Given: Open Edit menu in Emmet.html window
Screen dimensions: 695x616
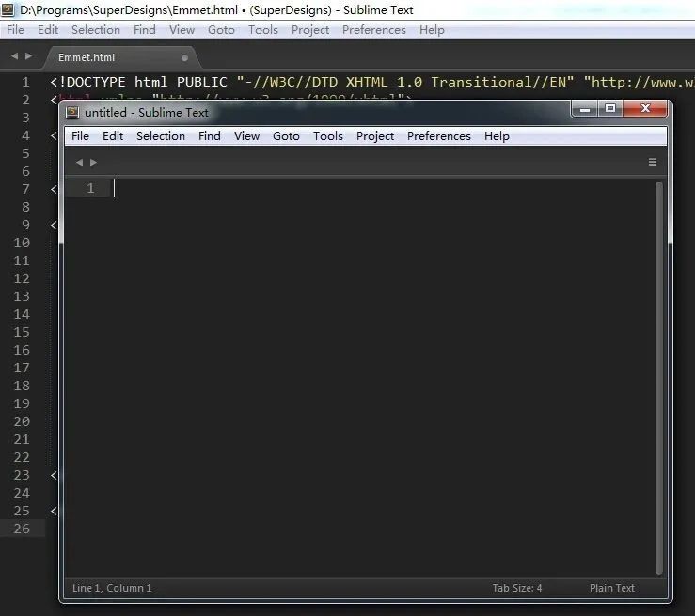Looking at the screenshot, I should coord(48,30).
